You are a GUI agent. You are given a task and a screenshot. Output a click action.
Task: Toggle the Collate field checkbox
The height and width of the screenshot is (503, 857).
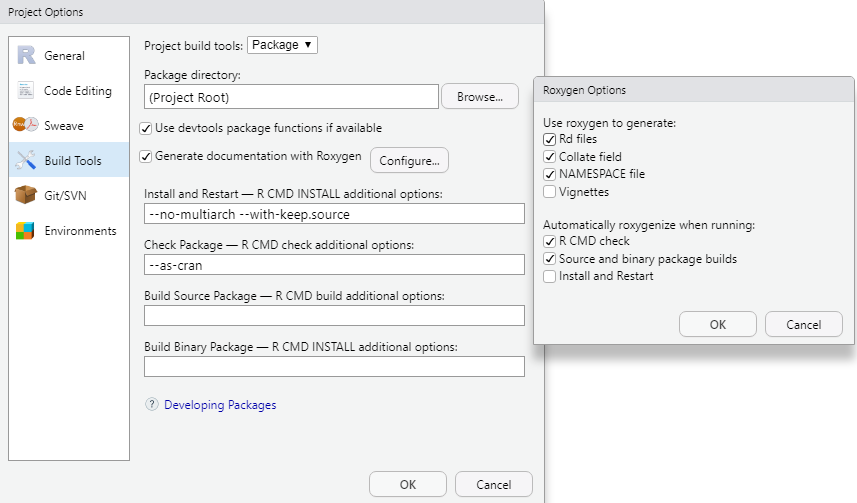coord(549,157)
